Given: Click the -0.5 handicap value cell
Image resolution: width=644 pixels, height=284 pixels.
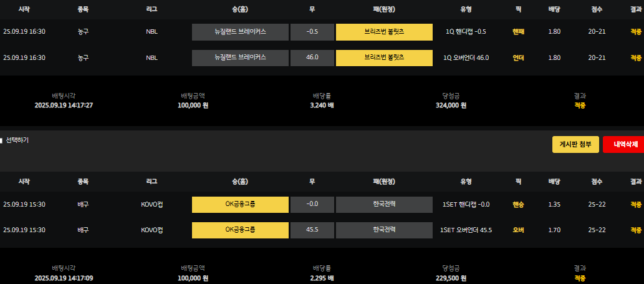Looking at the screenshot, I should 312,32.
